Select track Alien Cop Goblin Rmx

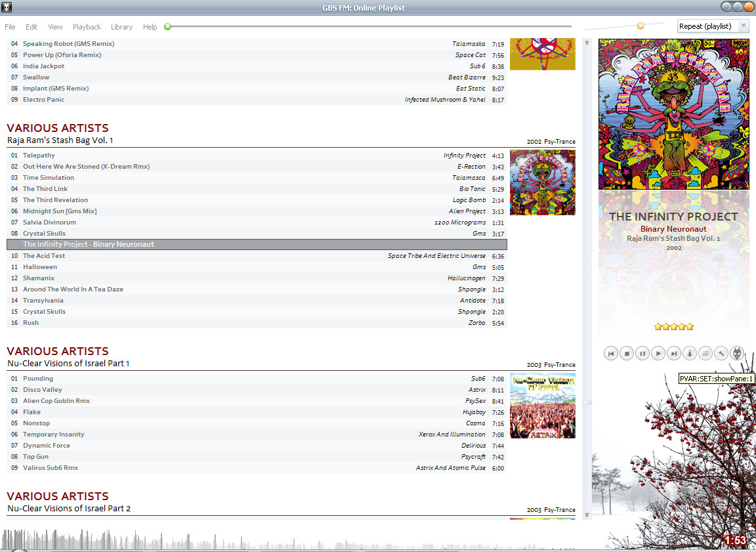coord(257,400)
